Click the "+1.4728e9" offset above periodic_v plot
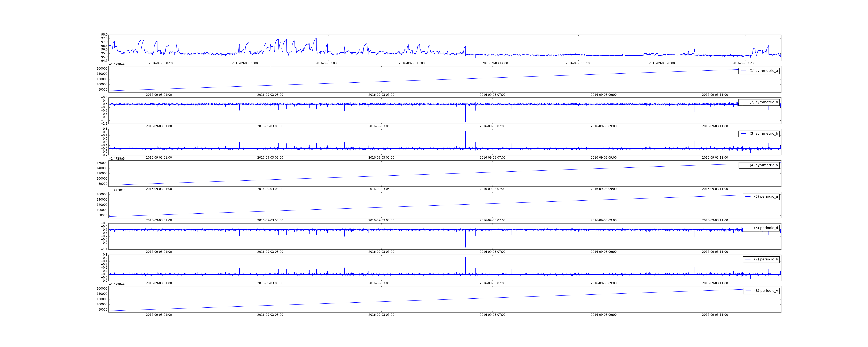Screen dimensions: 868x347 pos(117,284)
